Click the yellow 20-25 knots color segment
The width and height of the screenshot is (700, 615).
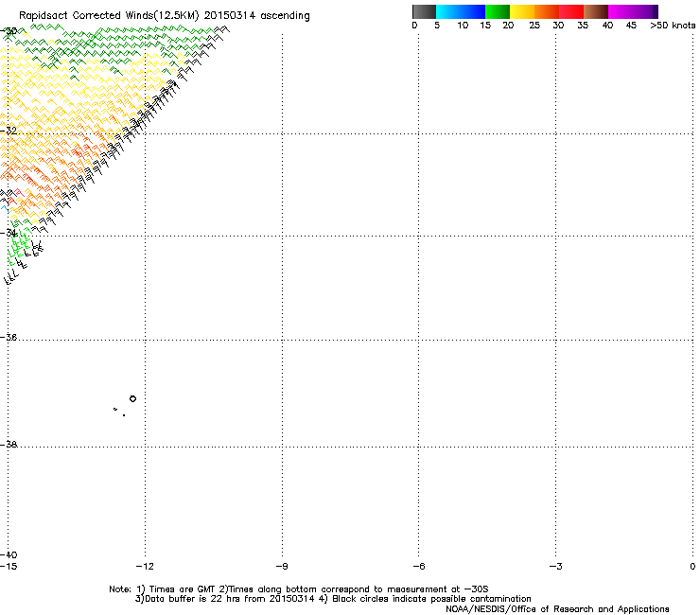(x=522, y=11)
